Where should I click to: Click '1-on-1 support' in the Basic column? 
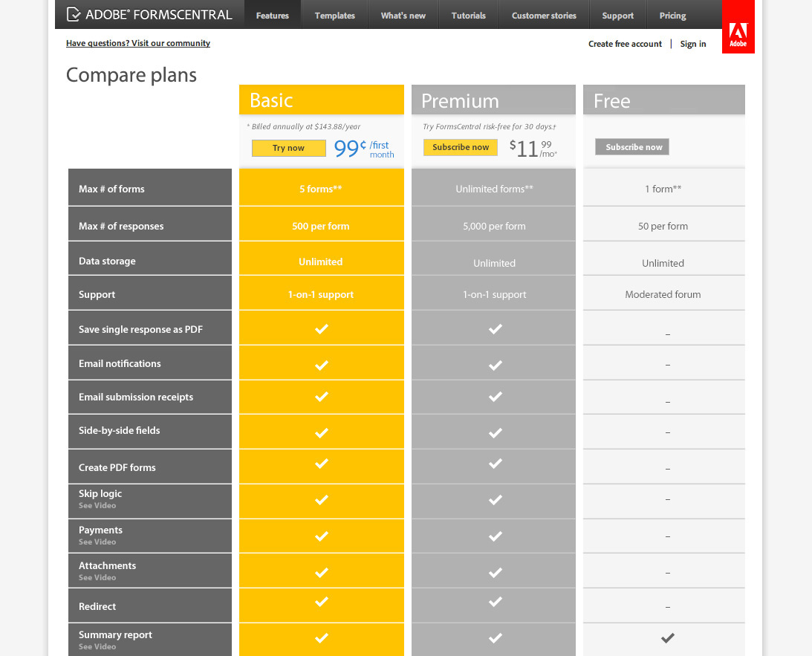(x=320, y=295)
